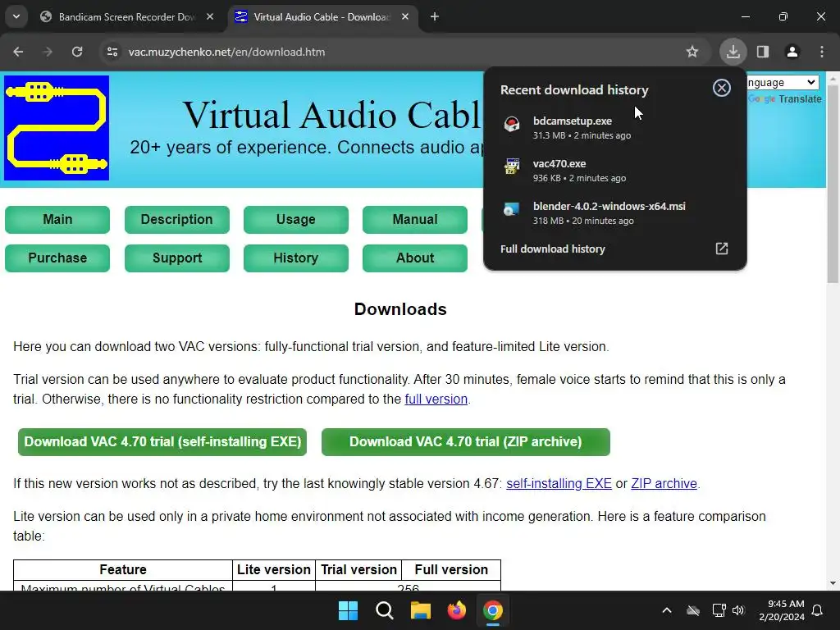Click the page vertical scrollbar thumb
This screenshot has width=840, height=630.
833,184
